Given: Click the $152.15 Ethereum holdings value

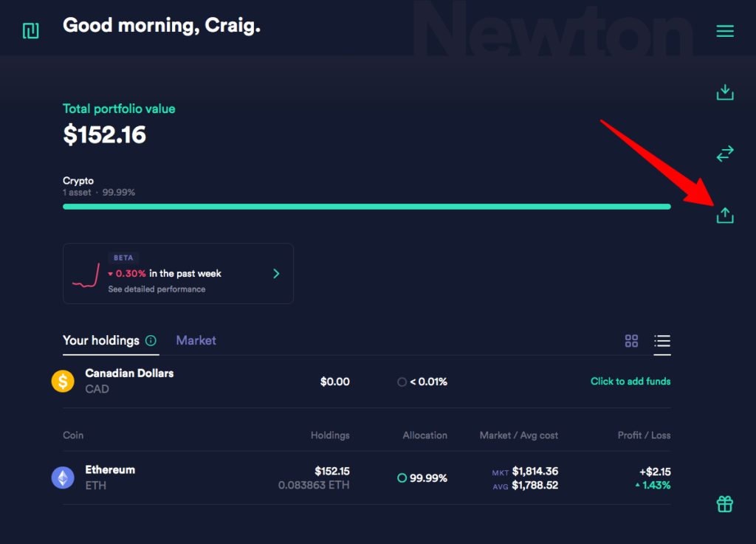Looking at the screenshot, I should tap(332, 471).
